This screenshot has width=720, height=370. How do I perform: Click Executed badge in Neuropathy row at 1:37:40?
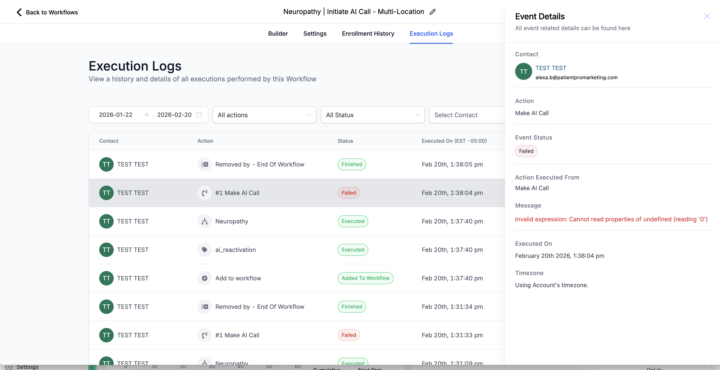point(353,221)
